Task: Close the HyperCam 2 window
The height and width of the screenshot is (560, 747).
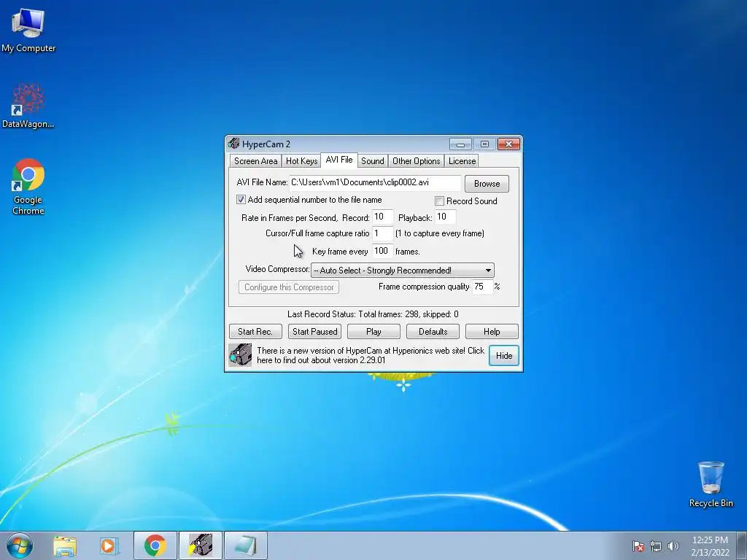Action: [508, 144]
